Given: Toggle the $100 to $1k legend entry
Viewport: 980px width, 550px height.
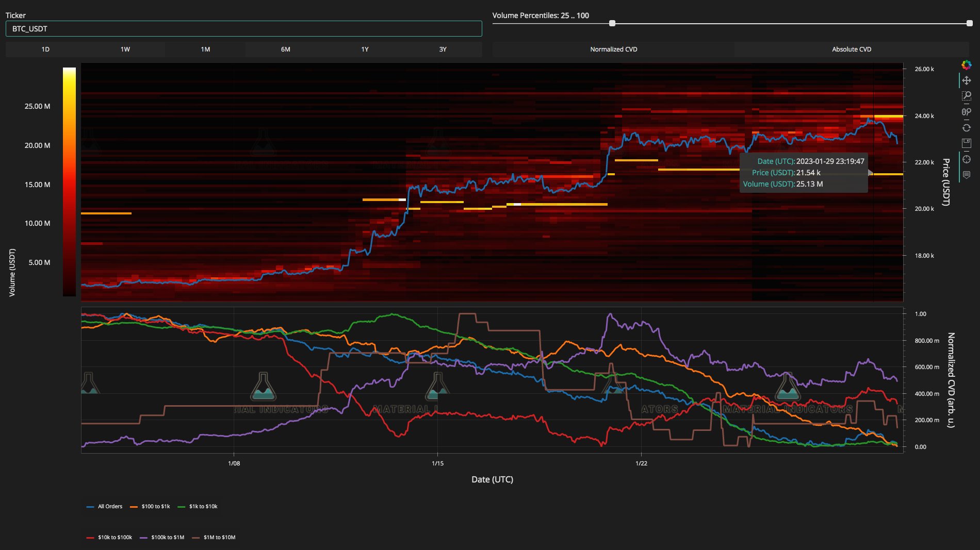Looking at the screenshot, I should point(150,507).
